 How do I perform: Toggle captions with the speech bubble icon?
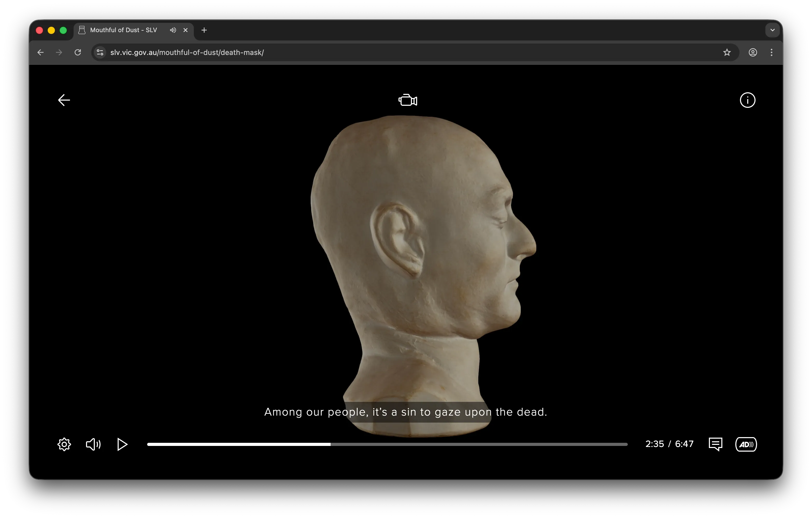pos(715,444)
